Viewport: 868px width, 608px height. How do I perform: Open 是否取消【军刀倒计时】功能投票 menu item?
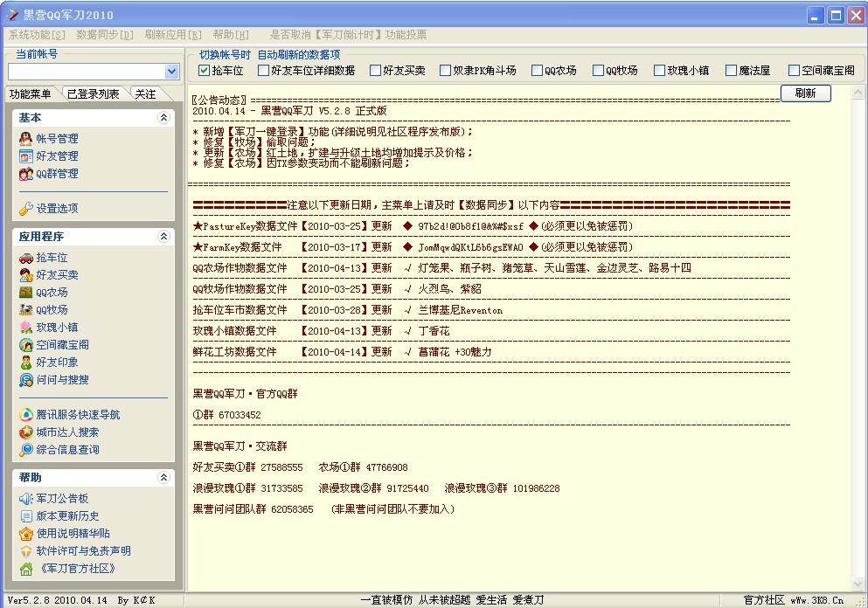tap(348, 35)
